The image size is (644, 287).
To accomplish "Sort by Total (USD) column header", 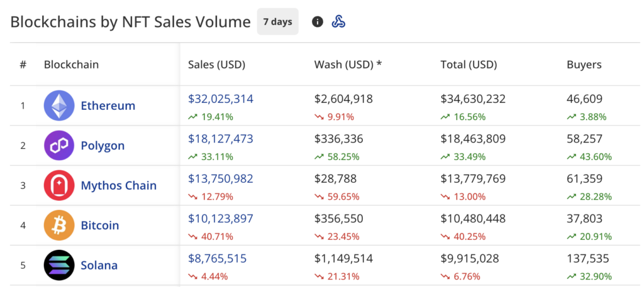I will [x=469, y=64].
